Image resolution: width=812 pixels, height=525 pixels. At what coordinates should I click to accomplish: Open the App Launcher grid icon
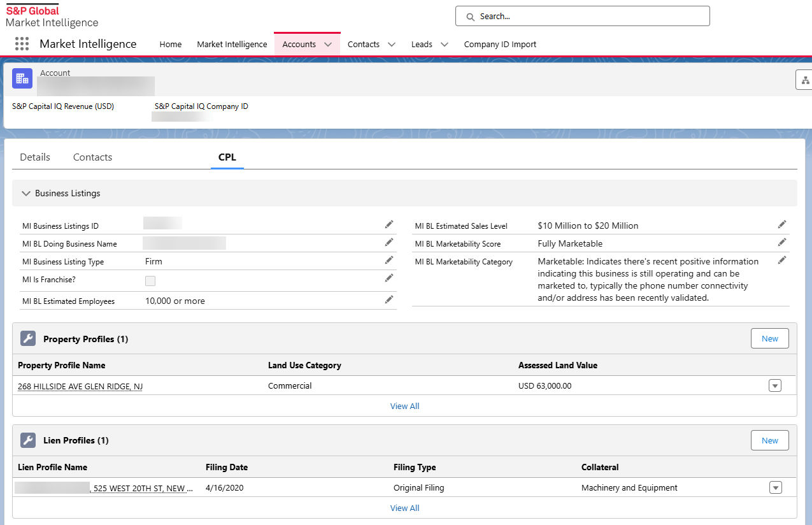click(x=22, y=44)
